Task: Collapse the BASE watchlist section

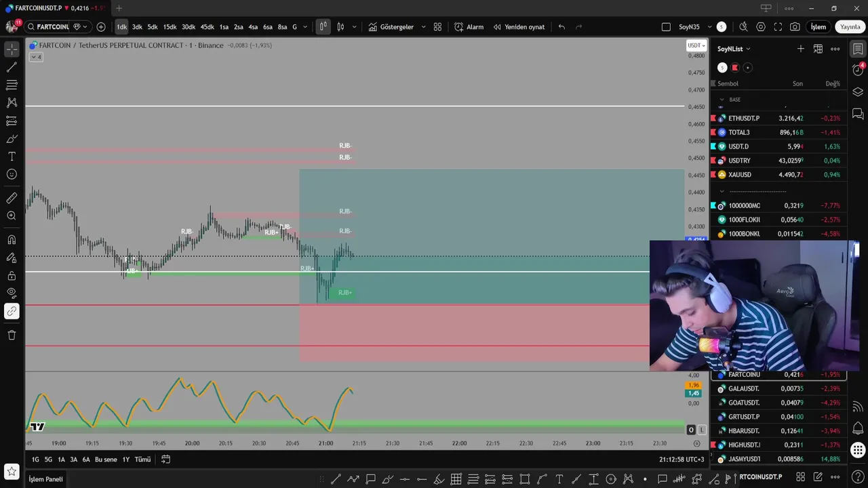Action: pos(722,100)
